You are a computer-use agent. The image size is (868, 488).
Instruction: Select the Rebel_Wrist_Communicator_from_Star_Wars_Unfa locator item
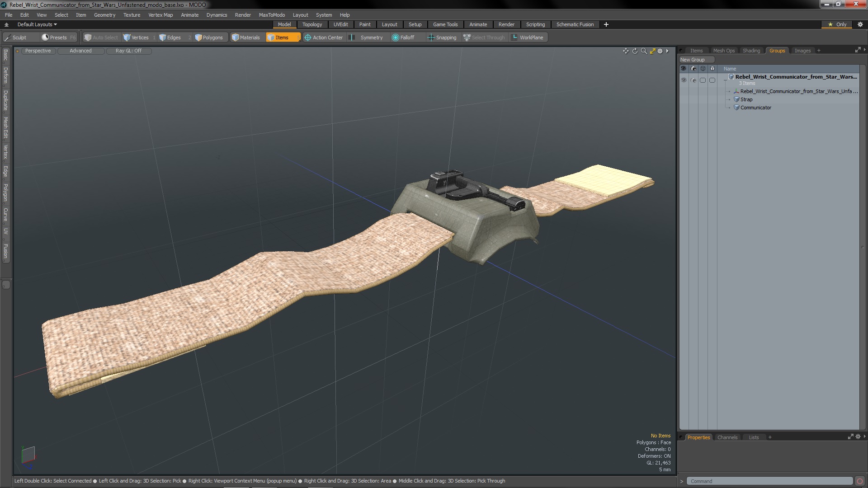[x=798, y=91]
